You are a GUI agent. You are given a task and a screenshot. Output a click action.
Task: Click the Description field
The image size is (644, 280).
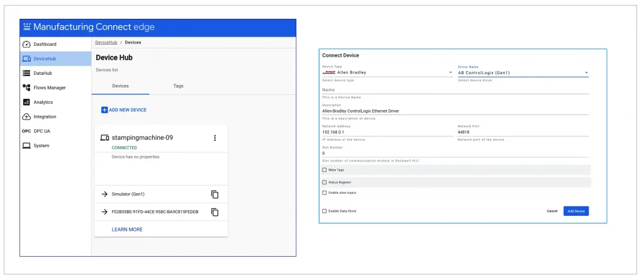(x=455, y=111)
